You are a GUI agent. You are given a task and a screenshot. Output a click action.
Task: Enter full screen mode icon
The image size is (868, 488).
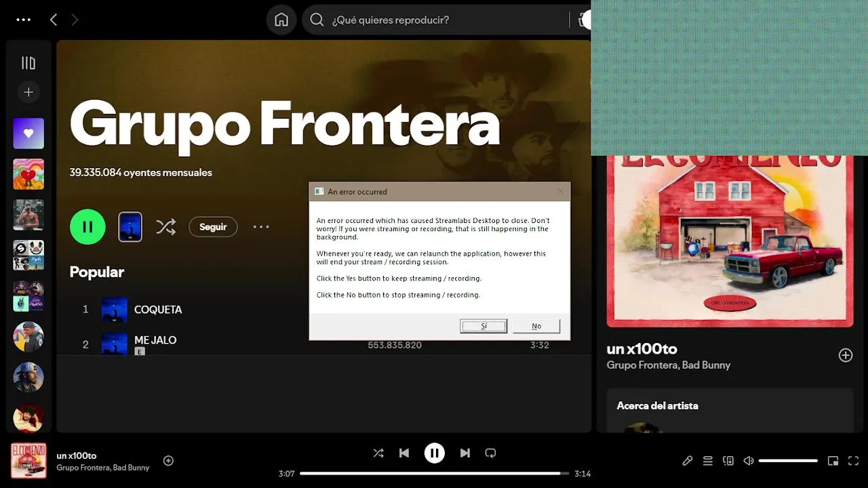point(854,461)
